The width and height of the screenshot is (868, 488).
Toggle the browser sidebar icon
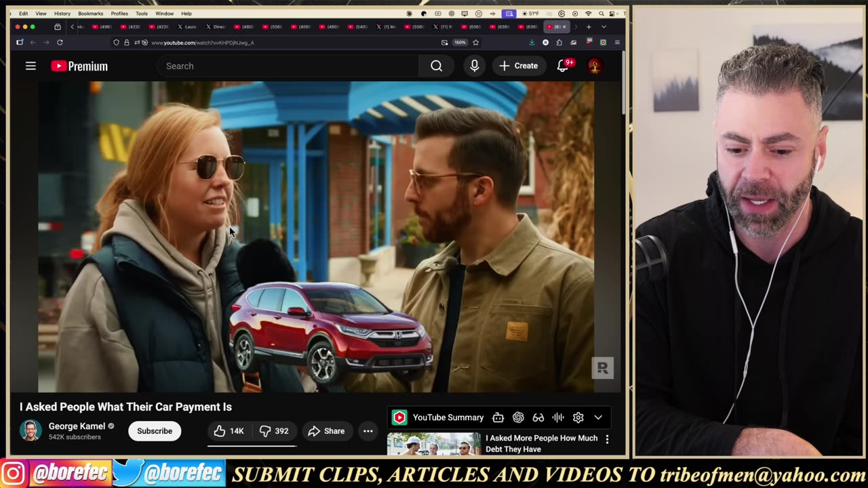(20, 42)
